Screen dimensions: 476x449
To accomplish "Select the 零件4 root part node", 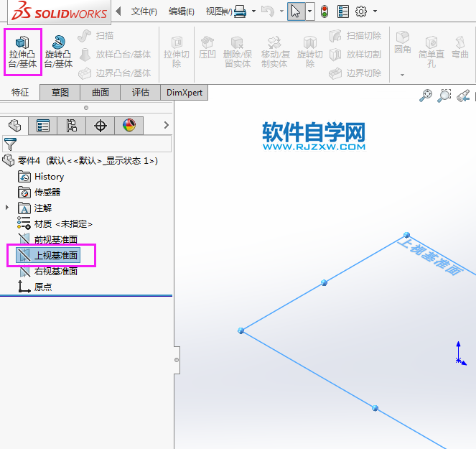I will coord(80,160).
